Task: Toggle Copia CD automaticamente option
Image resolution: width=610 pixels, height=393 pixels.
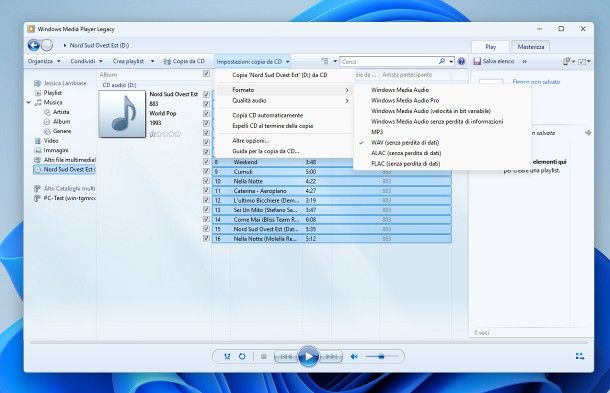Action: click(268, 115)
